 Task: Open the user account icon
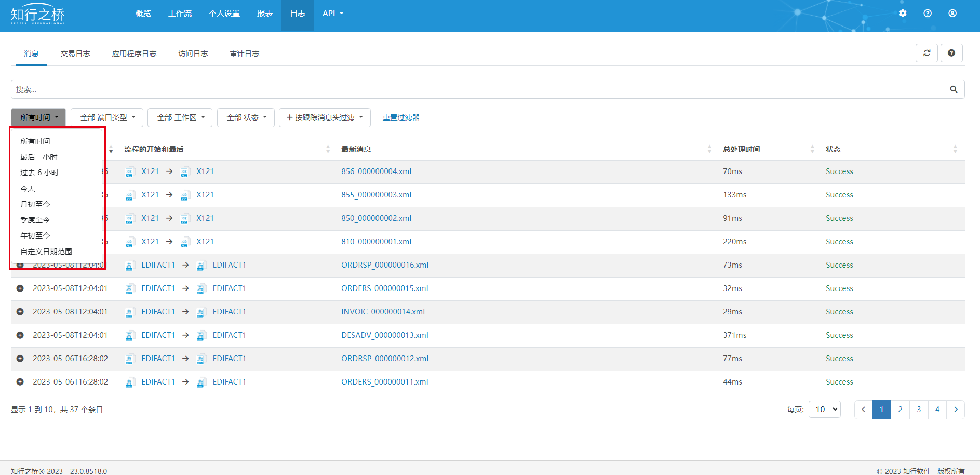[x=952, y=14]
